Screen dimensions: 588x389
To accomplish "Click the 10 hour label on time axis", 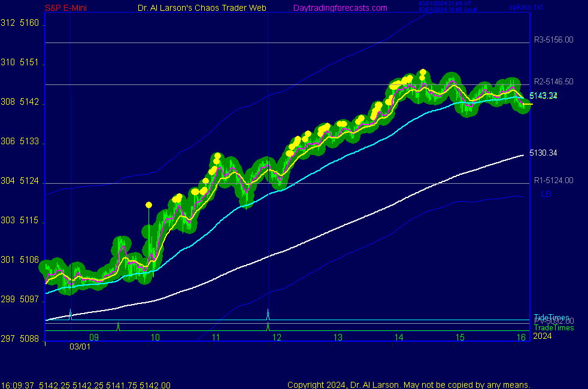I will (x=155, y=338).
